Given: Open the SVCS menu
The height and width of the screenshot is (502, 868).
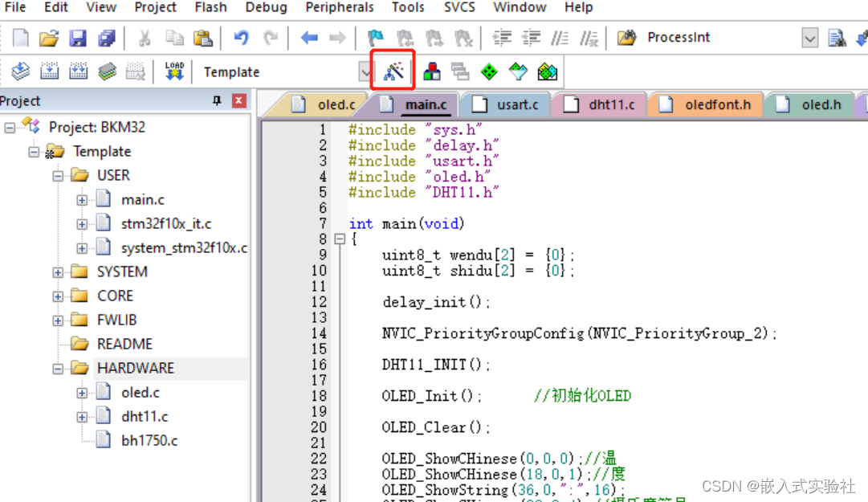Looking at the screenshot, I should (x=459, y=7).
